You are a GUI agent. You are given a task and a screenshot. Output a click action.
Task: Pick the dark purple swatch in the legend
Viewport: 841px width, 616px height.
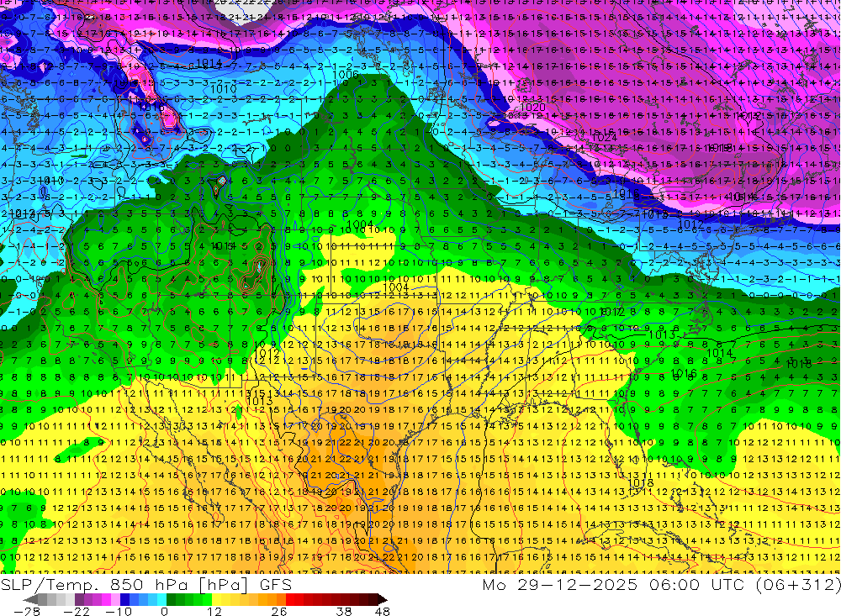tap(79, 599)
